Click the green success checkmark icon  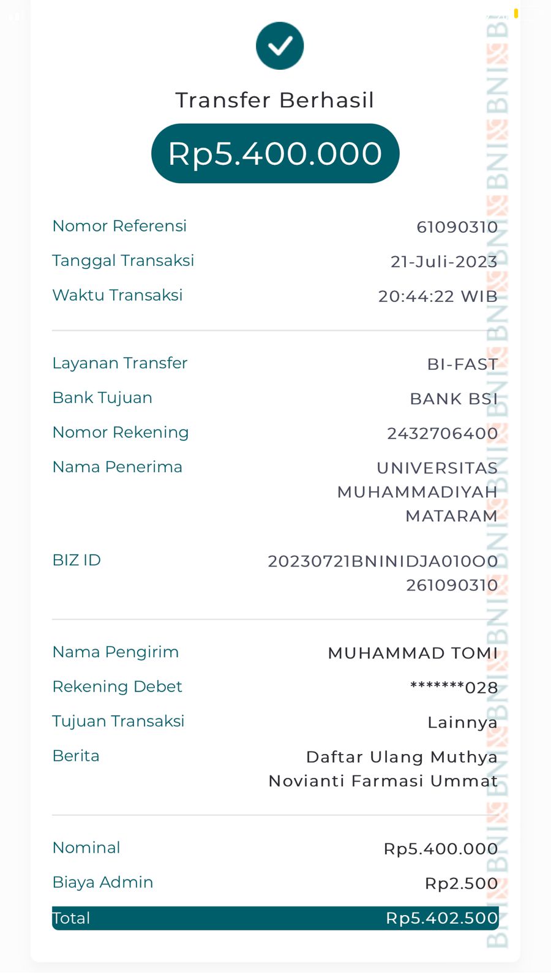(280, 46)
